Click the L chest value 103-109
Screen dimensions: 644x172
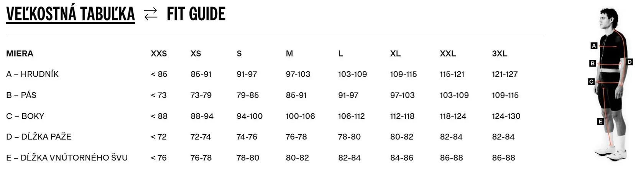(x=352, y=74)
